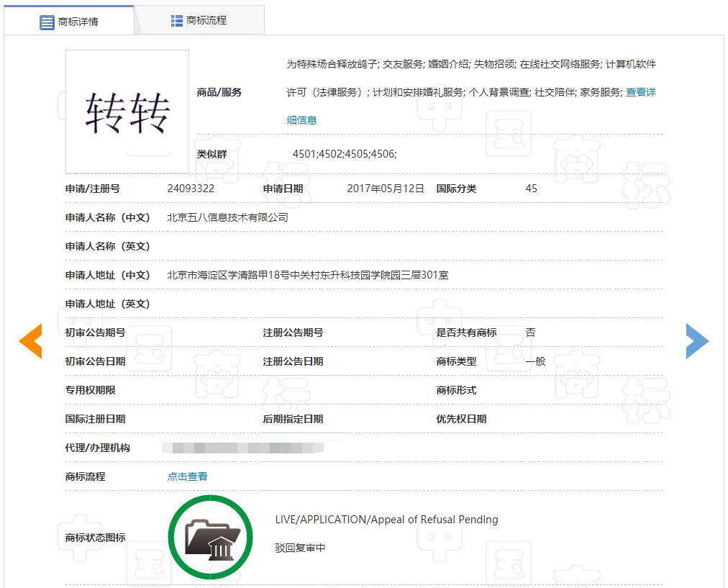Click the 申请人名称（中文） label
This screenshot has height=588, width=728.
point(107,217)
